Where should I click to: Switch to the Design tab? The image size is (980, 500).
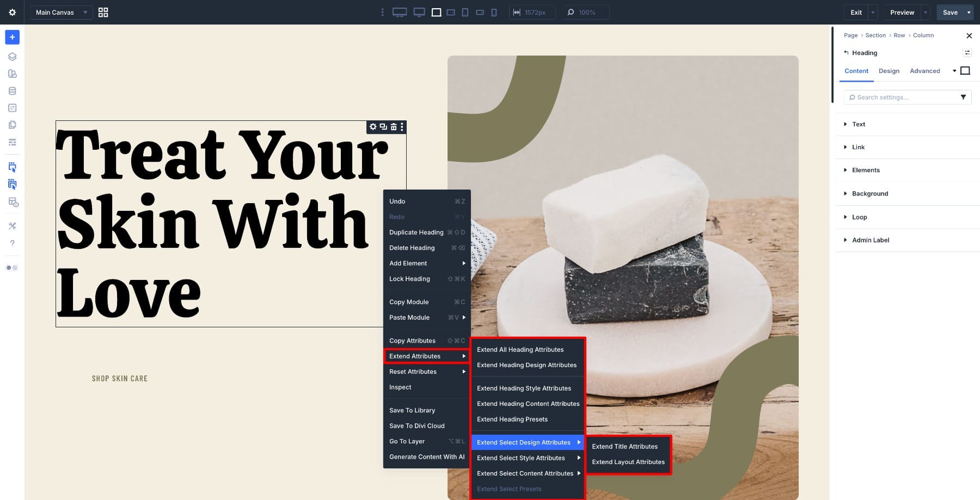tap(889, 71)
